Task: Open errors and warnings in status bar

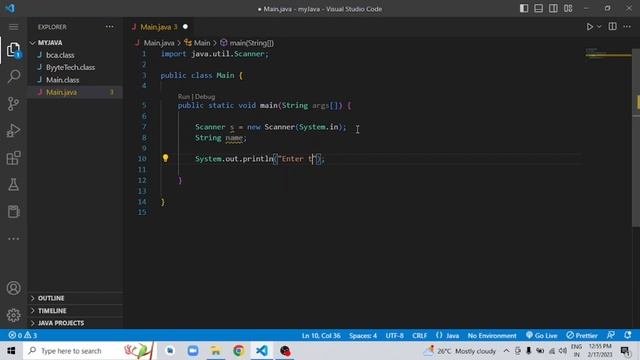Action: 23,336
